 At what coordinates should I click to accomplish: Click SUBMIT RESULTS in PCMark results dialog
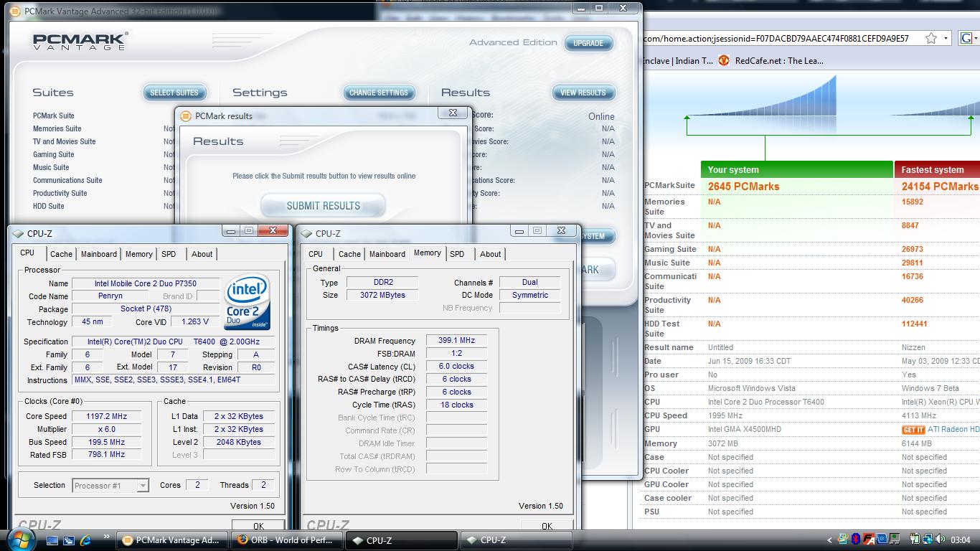(x=323, y=206)
